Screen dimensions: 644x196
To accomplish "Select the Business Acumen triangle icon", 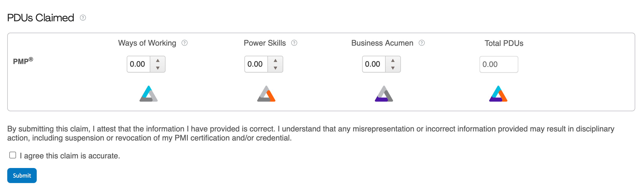I will 384,94.
